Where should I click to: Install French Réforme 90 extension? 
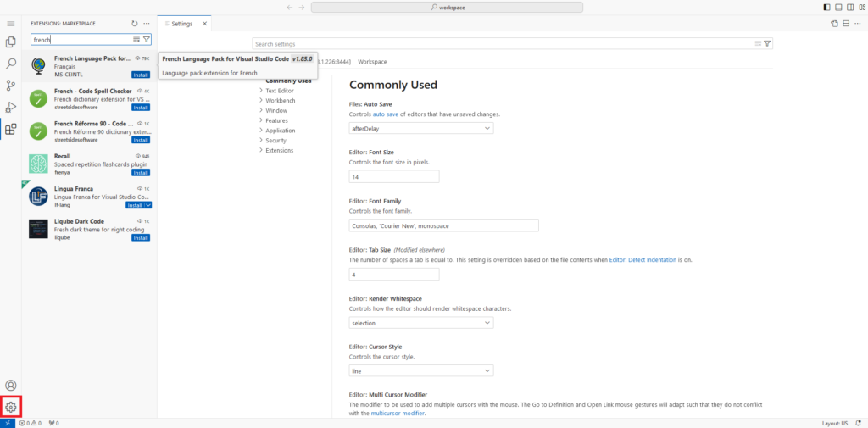tap(141, 140)
